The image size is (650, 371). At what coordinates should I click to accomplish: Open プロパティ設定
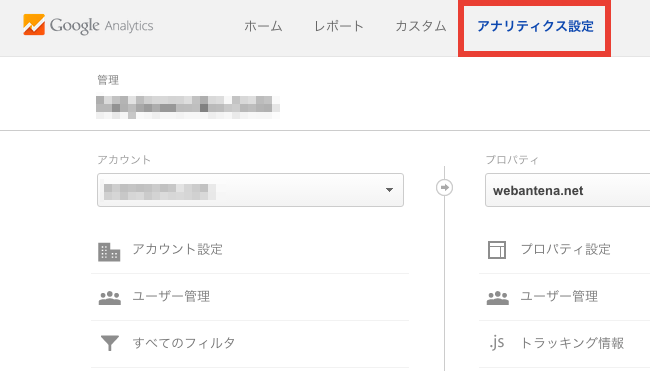(x=565, y=249)
